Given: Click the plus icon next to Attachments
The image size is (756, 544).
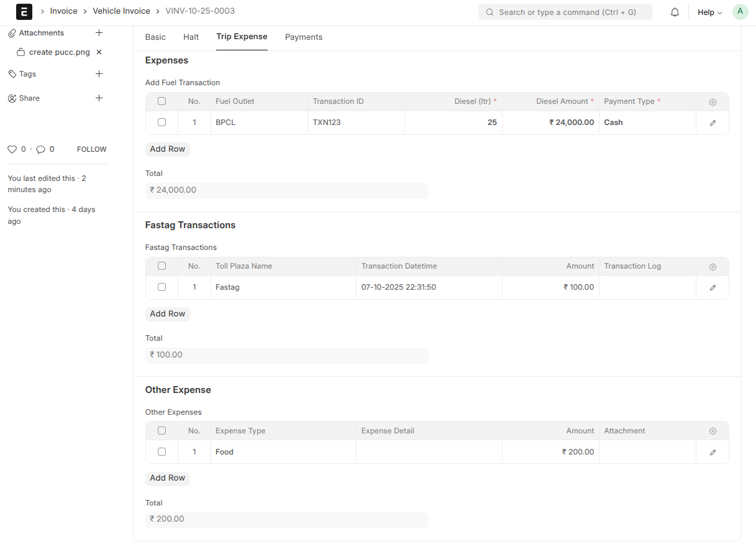Looking at the screenshot, I should (x=99, y=33).
